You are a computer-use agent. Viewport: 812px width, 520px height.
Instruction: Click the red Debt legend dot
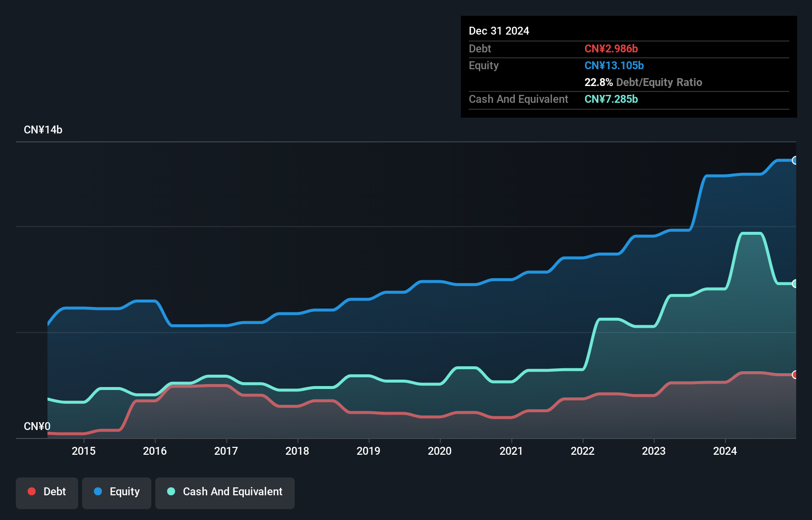coord(32,491)
